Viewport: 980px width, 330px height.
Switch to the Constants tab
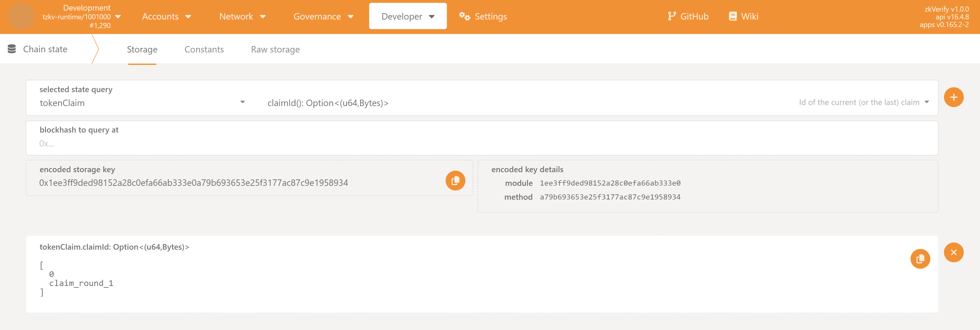(204, 49)
